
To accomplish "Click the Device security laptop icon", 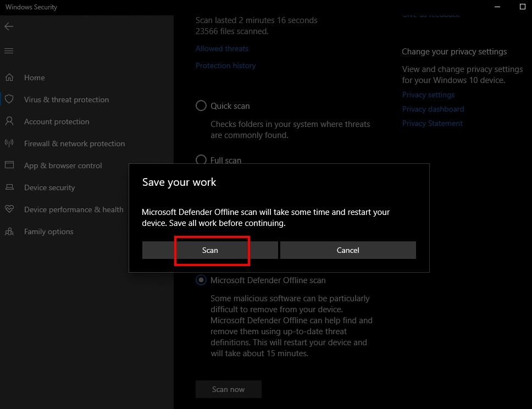I will point(9,187).
